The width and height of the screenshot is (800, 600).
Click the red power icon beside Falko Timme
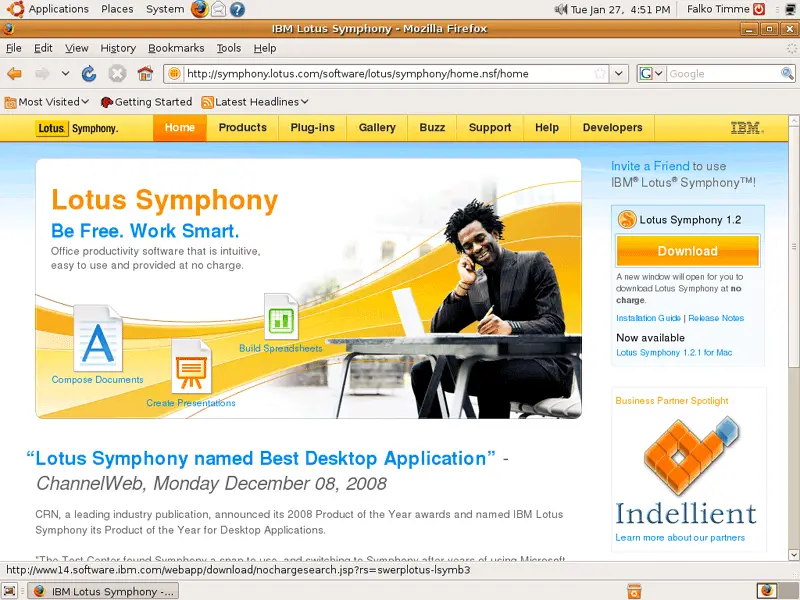(759, 9)
